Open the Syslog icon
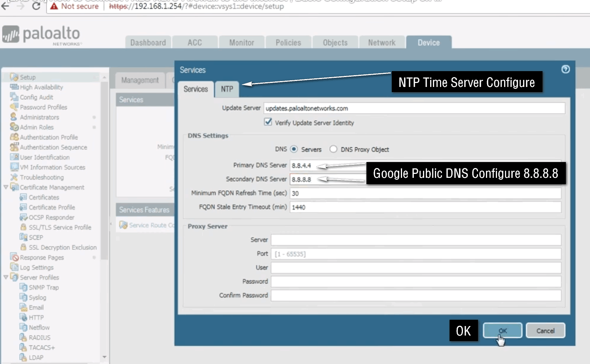 (x=23, y=297)
